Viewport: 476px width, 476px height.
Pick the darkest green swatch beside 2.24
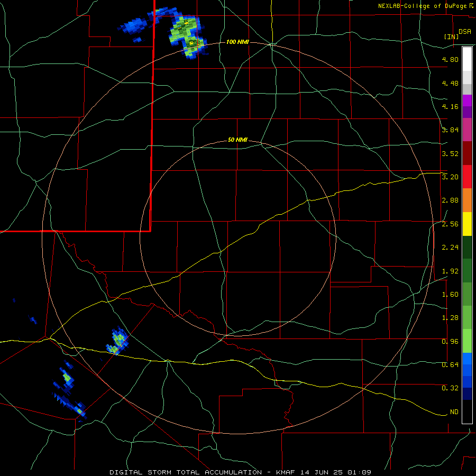click(467, 247)
